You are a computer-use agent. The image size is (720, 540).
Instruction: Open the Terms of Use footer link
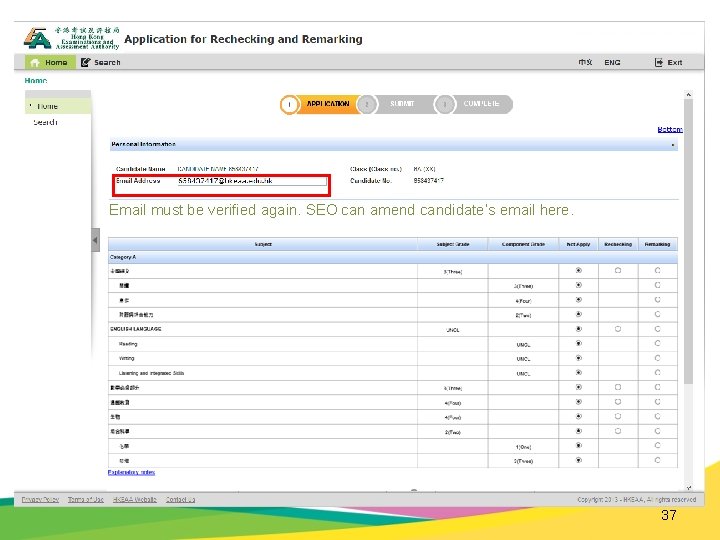[85, 500]
